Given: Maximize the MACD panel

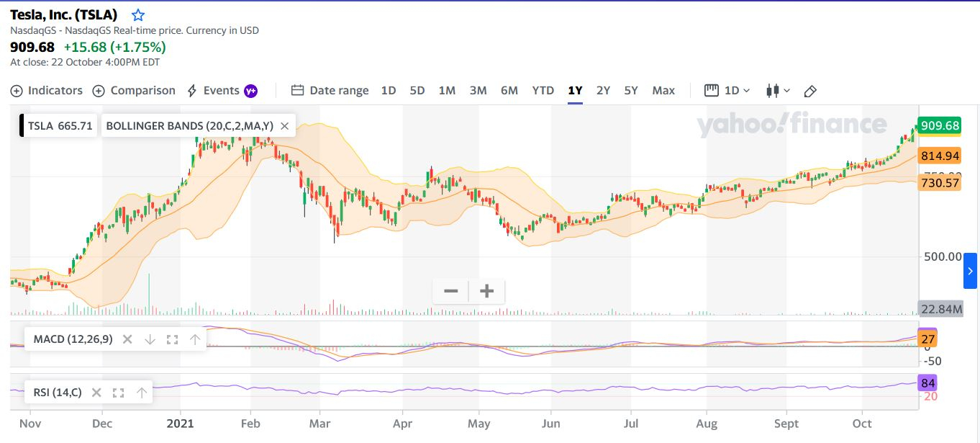Looking at the screenshot, I should point(172,339).
